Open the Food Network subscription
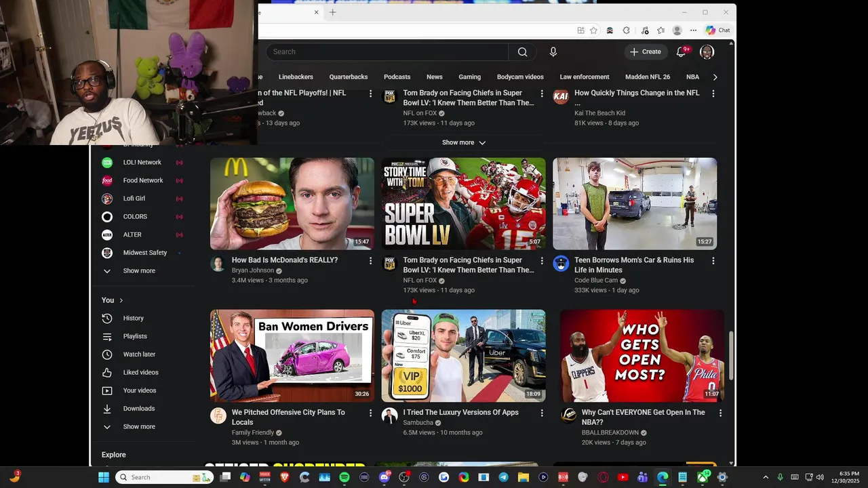The width and height of the screenshot is (868, 488). click(x=143, y=180)
